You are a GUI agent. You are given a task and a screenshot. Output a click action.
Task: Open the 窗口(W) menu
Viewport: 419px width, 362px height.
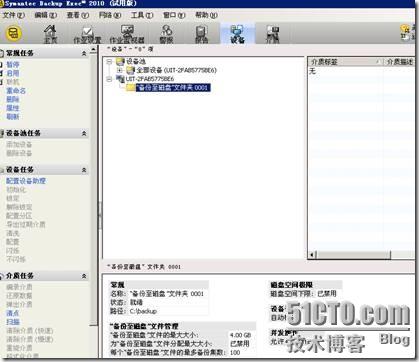[174, 15]
